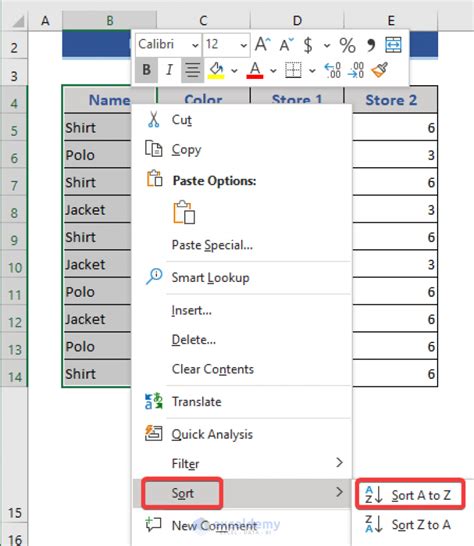
Task: Click the Increase Font Size icon
Action: click(263, 45)
